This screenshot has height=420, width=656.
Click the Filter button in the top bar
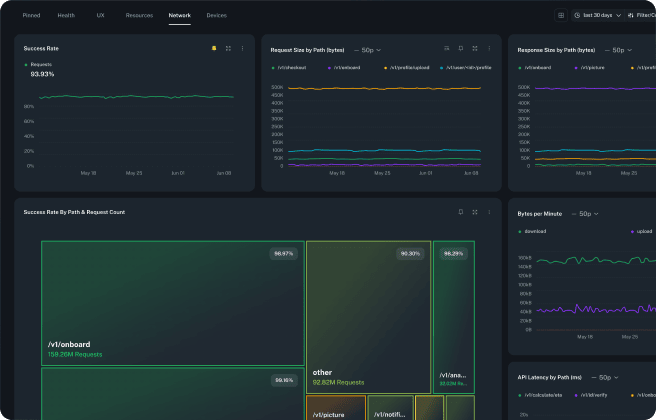click(645, 16)
